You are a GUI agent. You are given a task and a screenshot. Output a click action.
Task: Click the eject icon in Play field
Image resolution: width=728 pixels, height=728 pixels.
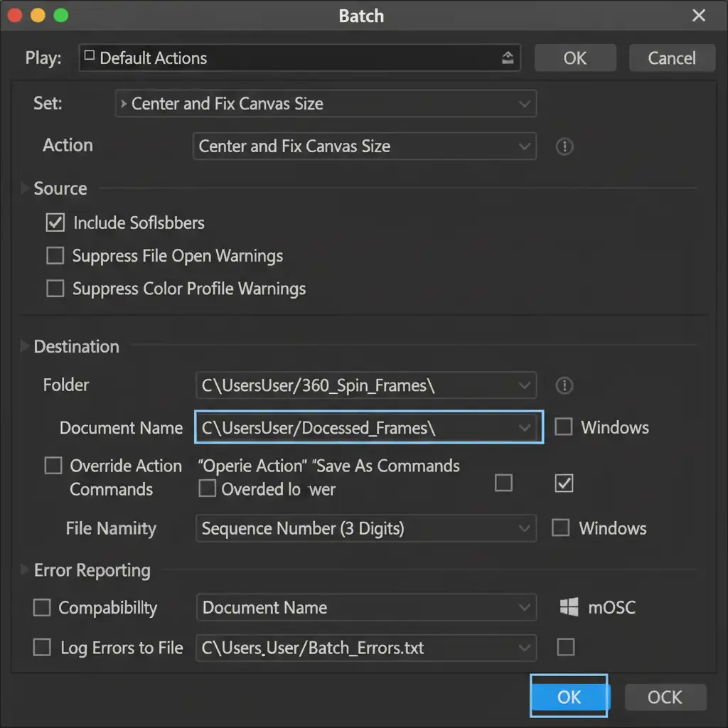pos(508,58)
